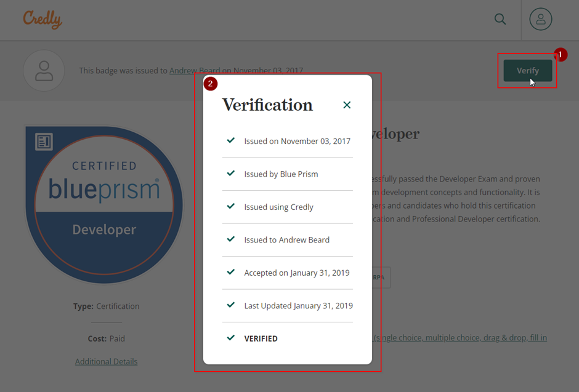Click the checkmark beside Last Updated
The height and width of the screenshot is (392, 579).
pos(231,305)
